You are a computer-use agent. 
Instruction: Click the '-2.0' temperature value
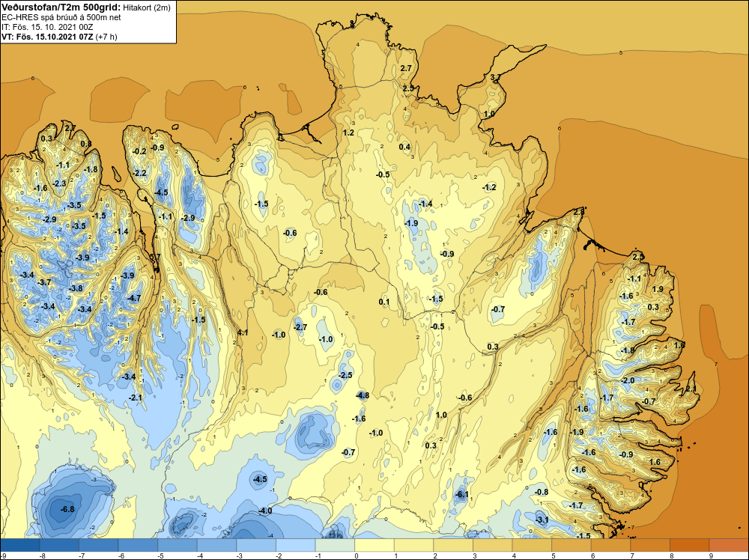pos(628,380)
